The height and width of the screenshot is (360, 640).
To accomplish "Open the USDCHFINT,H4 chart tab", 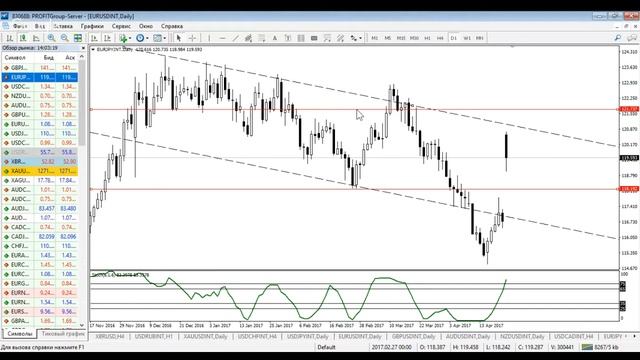I will [257, 337].
